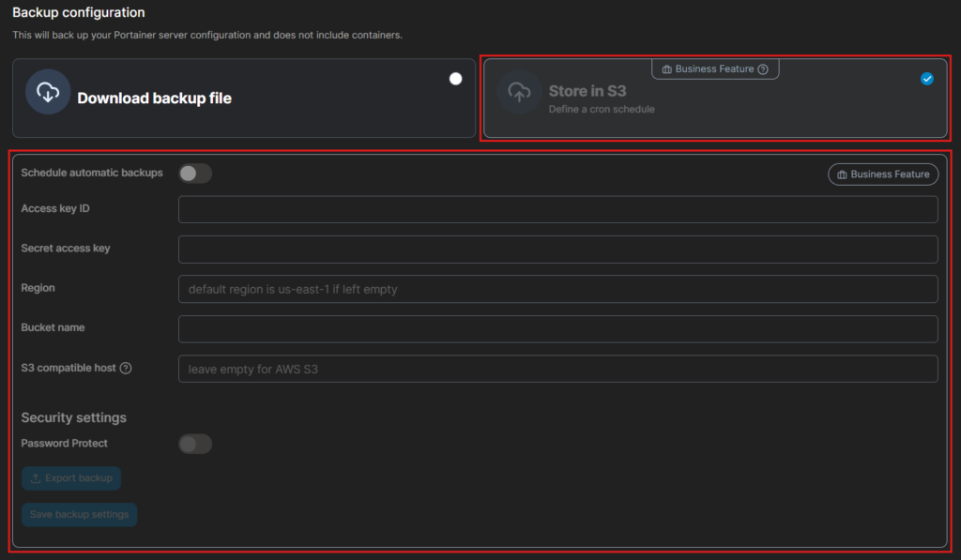The width and height of the screenshot is (961, 560).
Task: Click the Access key ID field
Action: (557, 209)
